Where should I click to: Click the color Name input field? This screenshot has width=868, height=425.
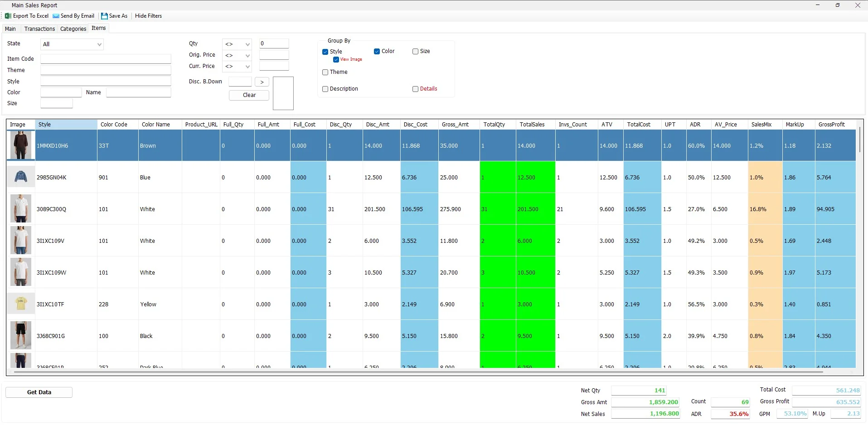coord(139,92)
